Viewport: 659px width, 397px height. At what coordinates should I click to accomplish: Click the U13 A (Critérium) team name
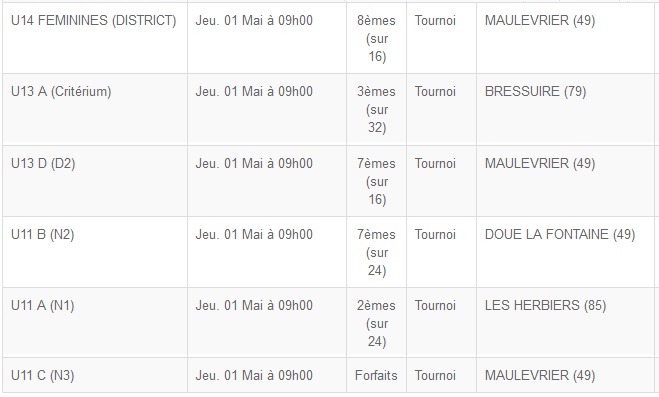pyautogui.click(x=61, y=92)
